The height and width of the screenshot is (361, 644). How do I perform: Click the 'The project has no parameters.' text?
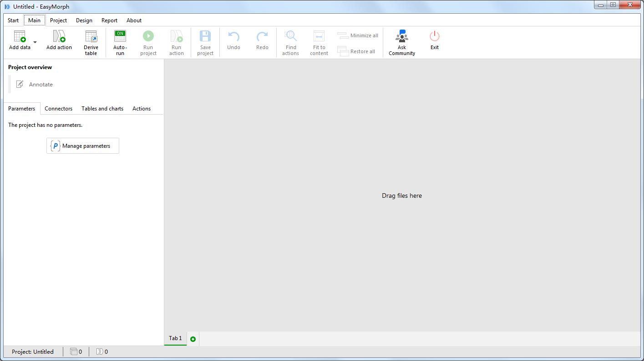tap(46, 125)
